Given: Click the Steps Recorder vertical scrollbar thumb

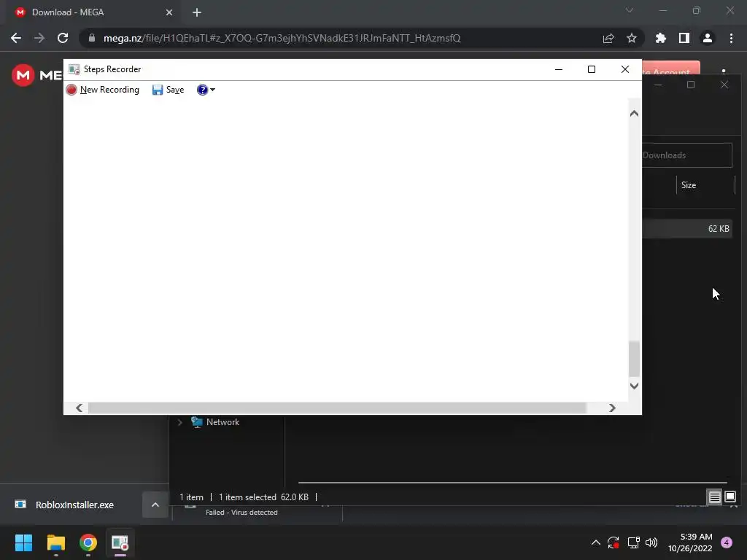Looking at the screenshot, I should (634, 359).
